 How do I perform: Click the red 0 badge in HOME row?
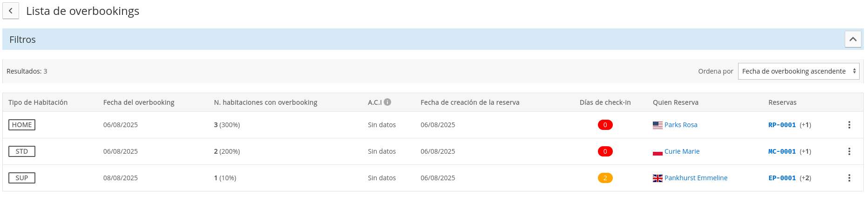[x=605, y=125]
